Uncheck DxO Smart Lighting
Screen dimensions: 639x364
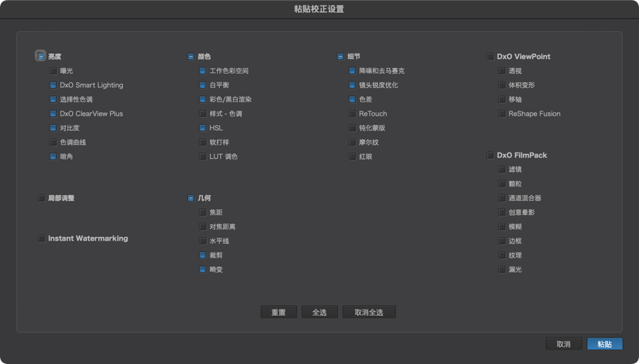[53, 85]
